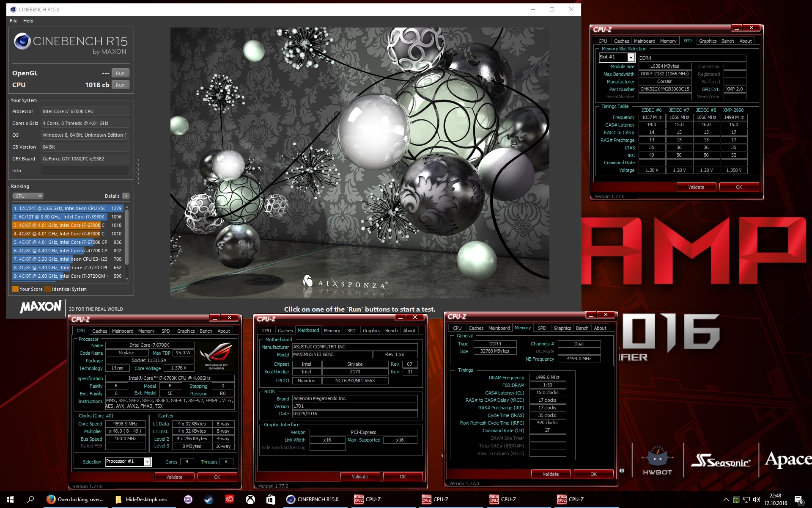812x508 pixels.
Task: Click OK in the SPD window
Action: (x=739, y=187)
